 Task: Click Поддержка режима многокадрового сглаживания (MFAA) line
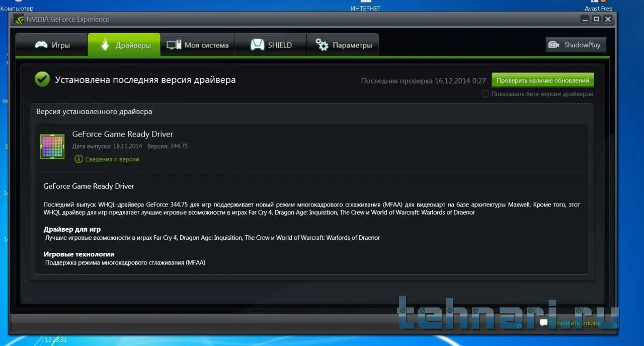125,262
